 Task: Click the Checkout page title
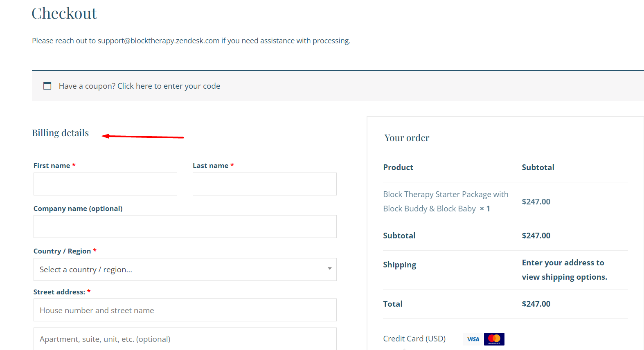[x=64, y=13]
